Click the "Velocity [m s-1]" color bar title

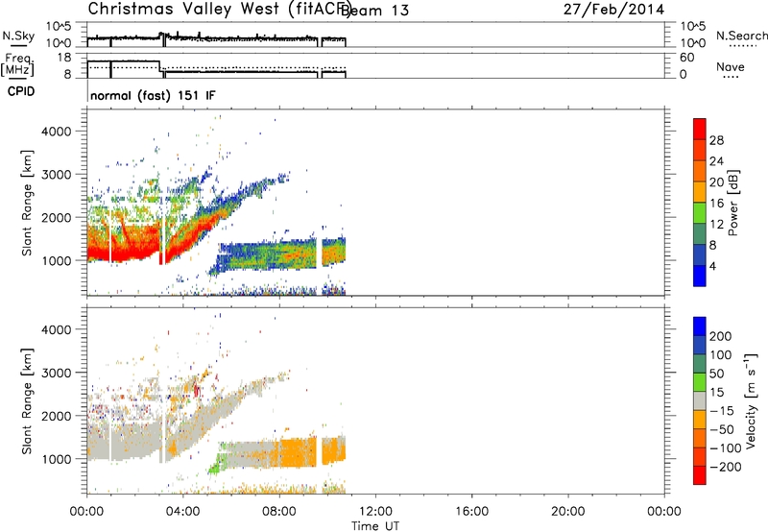point(751,400)
